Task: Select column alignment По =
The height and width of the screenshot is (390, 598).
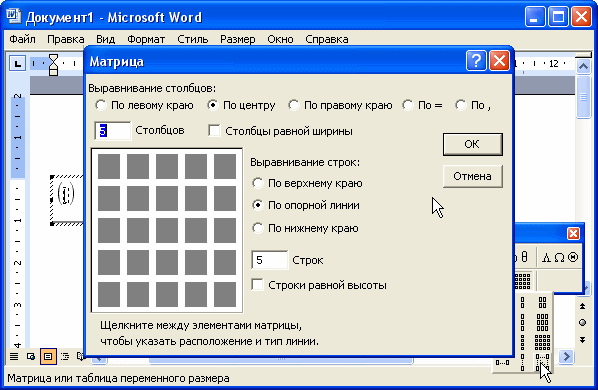Action: [x=422, y=105]
